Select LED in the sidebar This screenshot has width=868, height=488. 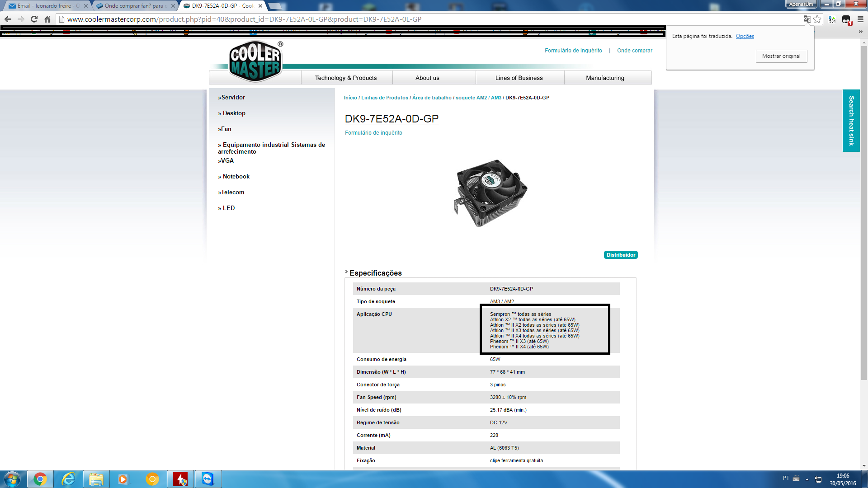226,208
